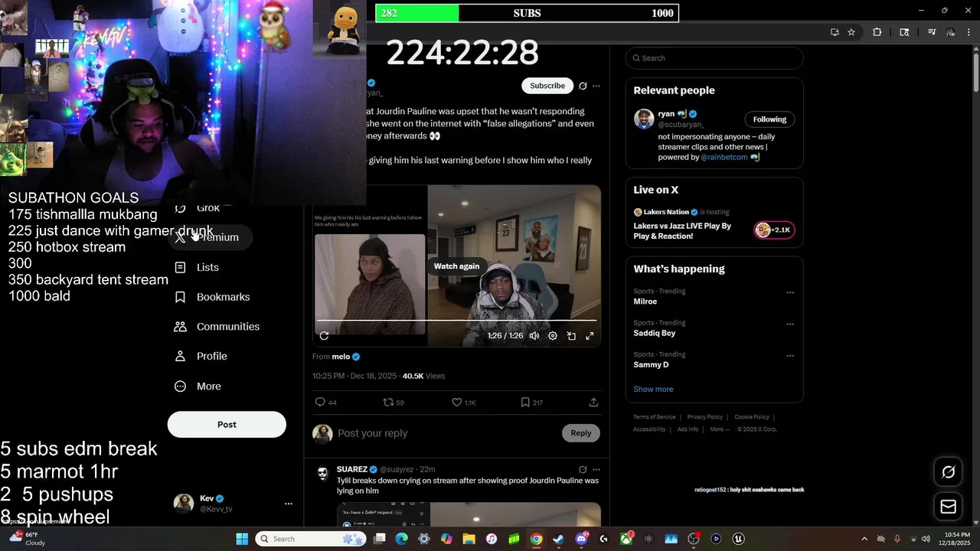The height and width of the screenshot is (551, 980).
Task: Click the picture-in-picture icon on the video
Action: click(571, 335)
